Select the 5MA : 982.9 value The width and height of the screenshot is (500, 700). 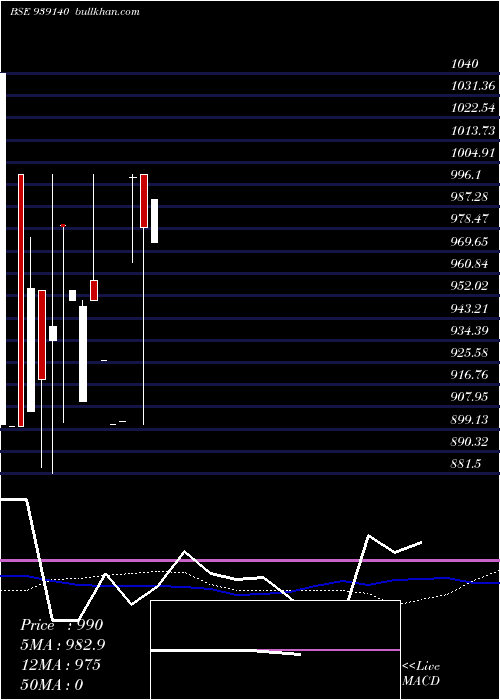(x=63, y=645)
